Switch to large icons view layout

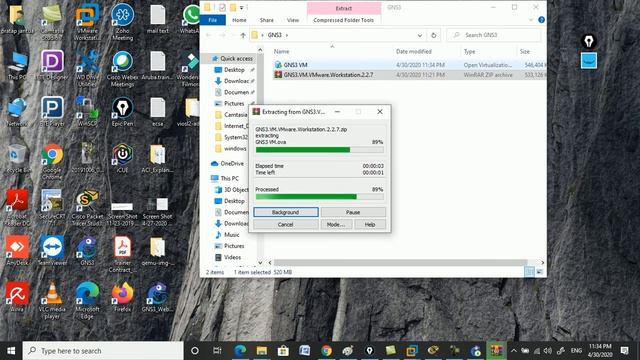click(x=540, y=272)
